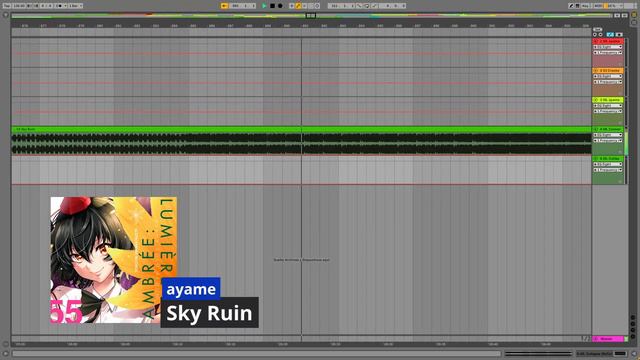
Task: Click the Re-enable Automation button
Action: 304,6
